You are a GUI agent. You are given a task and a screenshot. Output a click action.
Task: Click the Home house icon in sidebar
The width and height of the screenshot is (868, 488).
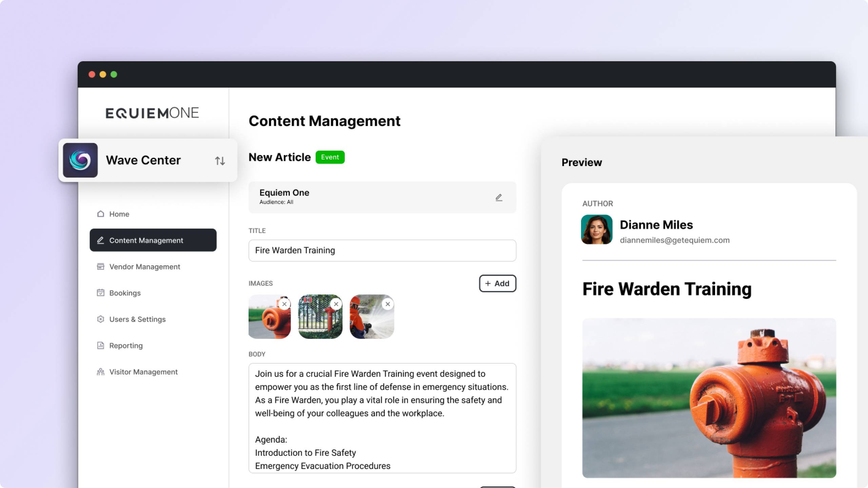[x=101, y=214]
